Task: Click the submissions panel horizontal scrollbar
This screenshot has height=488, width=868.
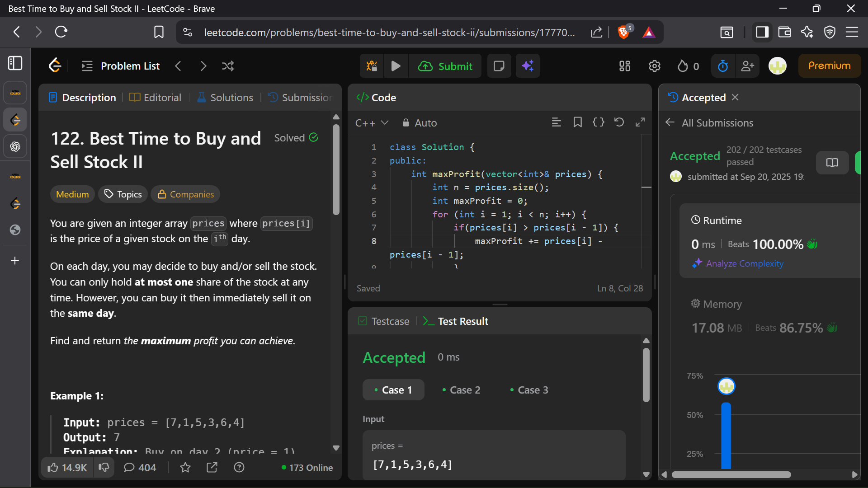Action: [x=731, y=474]
